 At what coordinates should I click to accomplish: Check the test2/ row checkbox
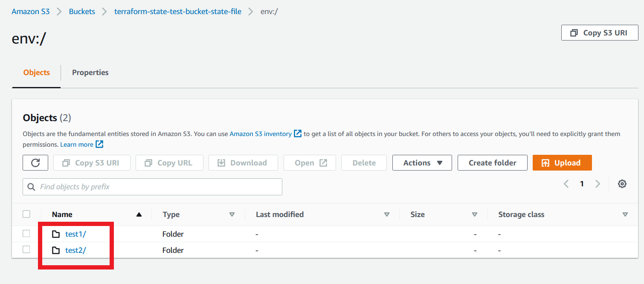click(26, 249)
